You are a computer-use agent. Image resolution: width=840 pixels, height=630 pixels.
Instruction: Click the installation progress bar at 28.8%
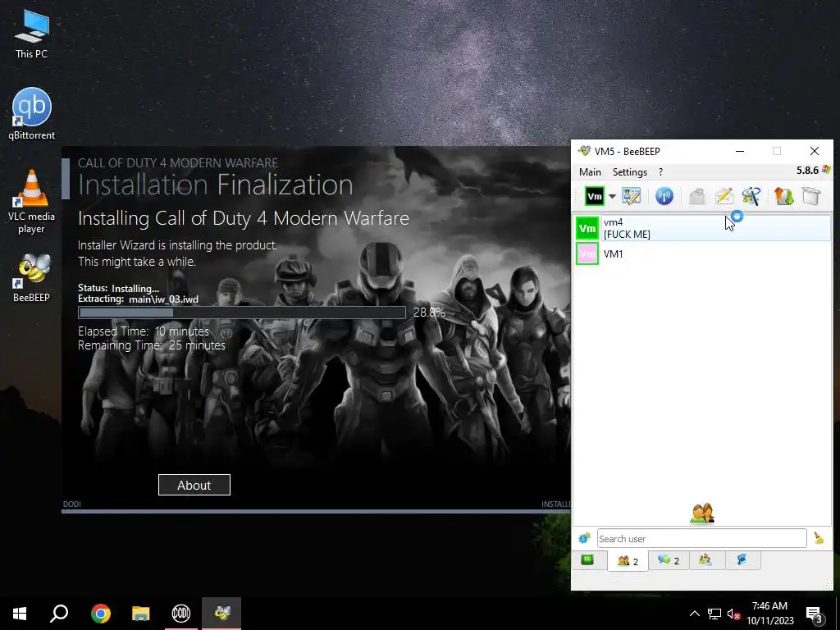tap(242, 313)
